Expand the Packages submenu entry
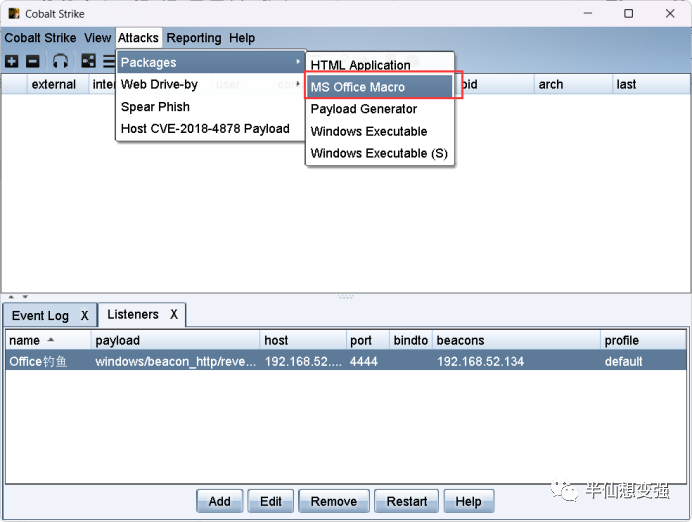 tap(211, 62)
